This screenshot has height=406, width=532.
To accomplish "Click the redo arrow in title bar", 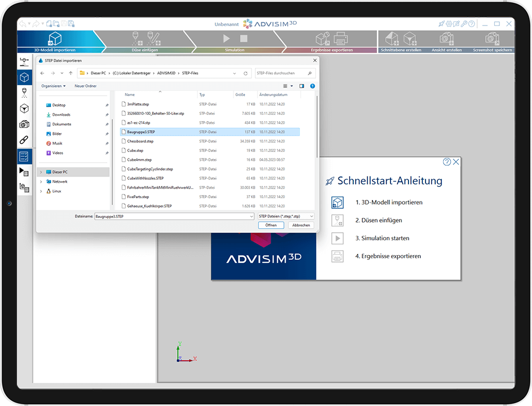I will [36, 24].
